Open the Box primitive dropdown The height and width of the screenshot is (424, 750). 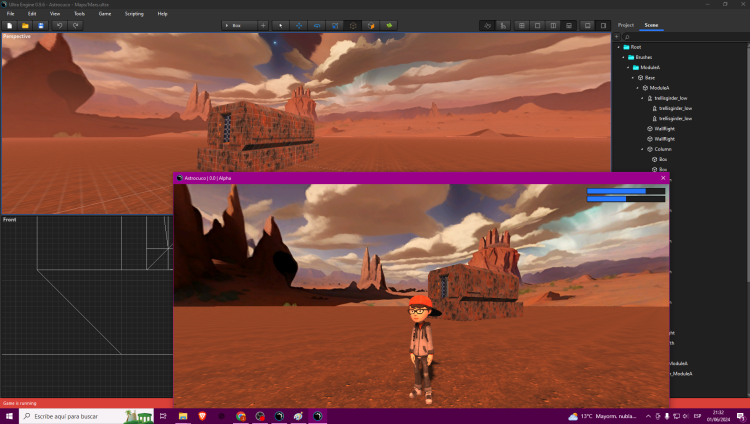(238, 25)
